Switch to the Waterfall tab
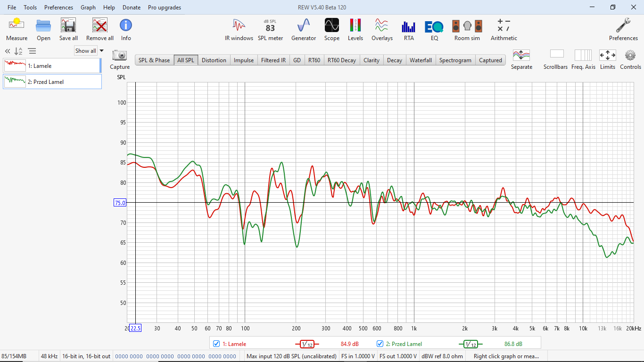Image resolution: width=644 pixels, height=362 pixels. 421,60
